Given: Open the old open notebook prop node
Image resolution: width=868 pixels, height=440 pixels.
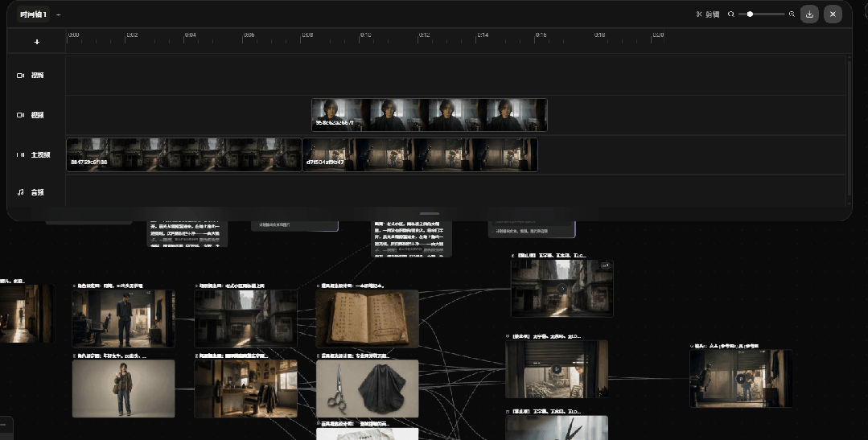Looking at the screenshot, I should pos(368,319).
